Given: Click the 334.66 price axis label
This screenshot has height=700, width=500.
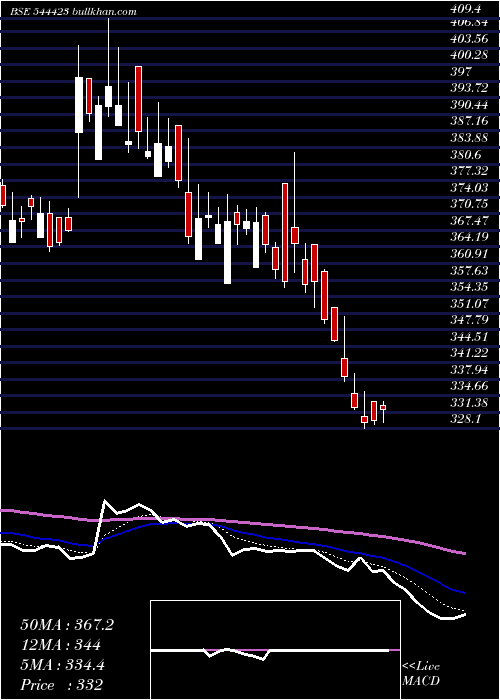Looking at the screenshot, I should tap(470, 386).
